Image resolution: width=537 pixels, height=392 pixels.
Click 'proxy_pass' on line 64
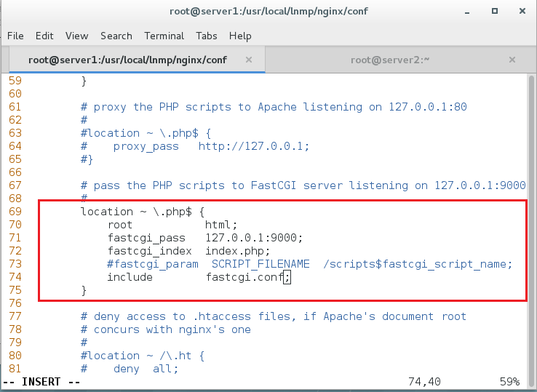[146, 146]
